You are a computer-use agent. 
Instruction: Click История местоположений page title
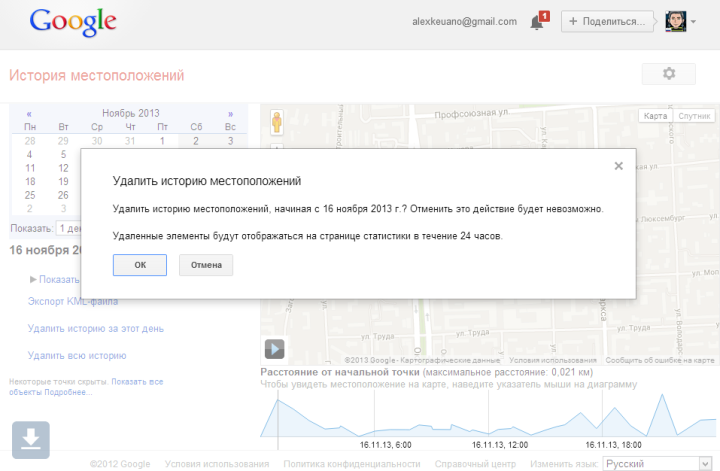click(x=96, y=75)
